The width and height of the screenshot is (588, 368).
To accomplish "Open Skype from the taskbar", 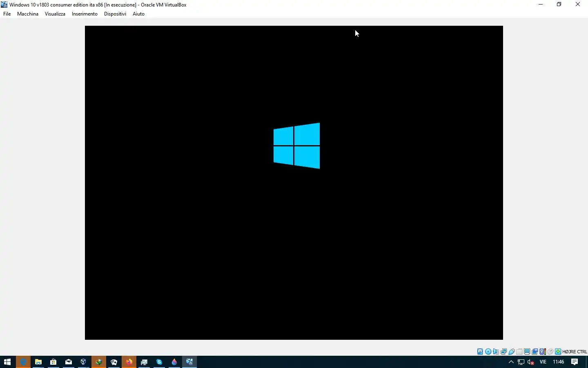I will 159,362.
